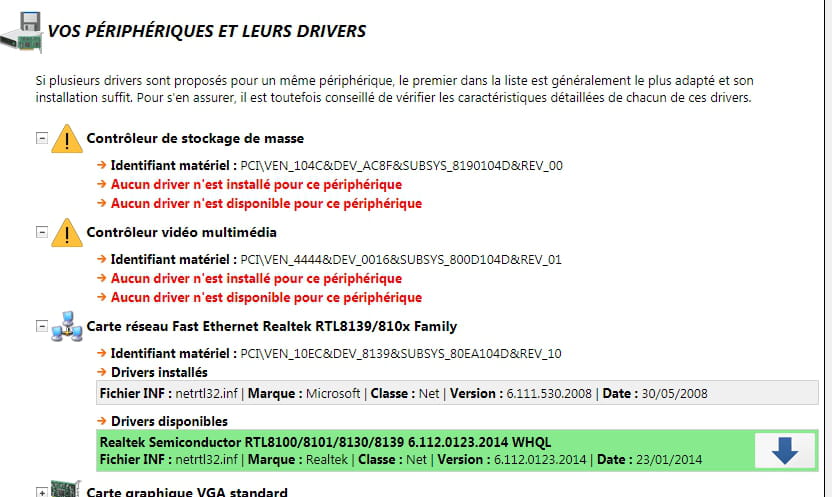Click the warning icon beside Contrôleur vidéo multimédia

pyautogui.click(x=67, y=233)
